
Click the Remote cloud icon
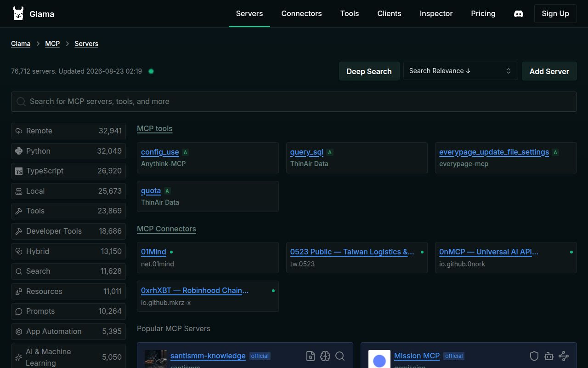[x=19, y=131]
